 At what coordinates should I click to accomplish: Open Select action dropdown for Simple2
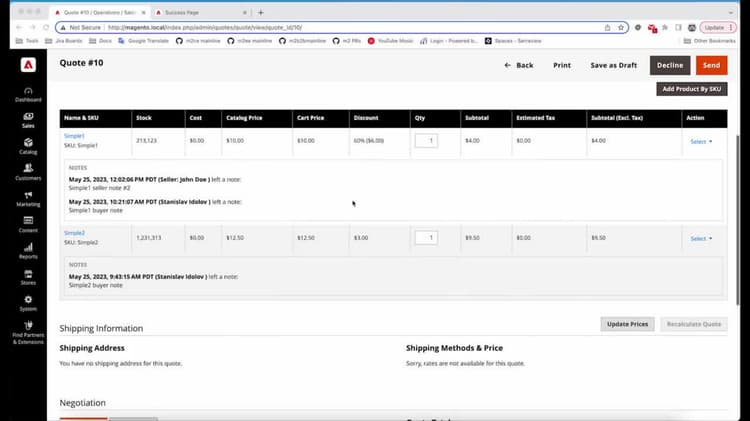(701, 238)
